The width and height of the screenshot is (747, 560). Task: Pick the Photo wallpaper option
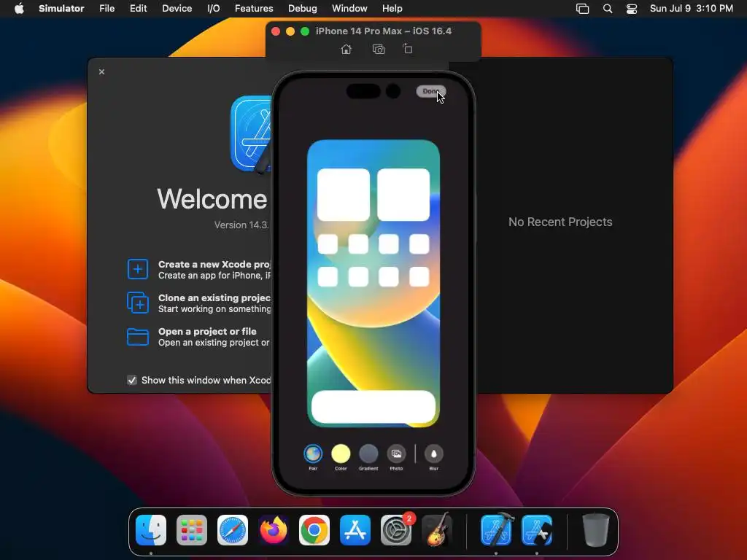tap(396, 454)
